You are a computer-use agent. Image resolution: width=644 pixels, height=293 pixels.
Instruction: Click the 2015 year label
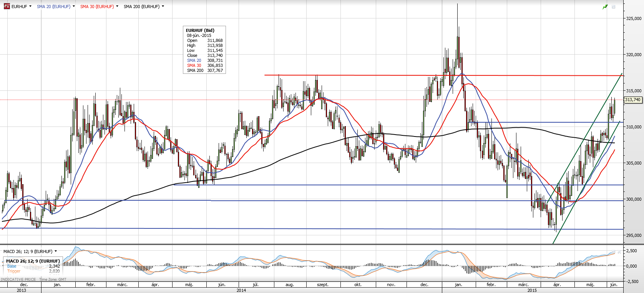(x=532, y=290)
